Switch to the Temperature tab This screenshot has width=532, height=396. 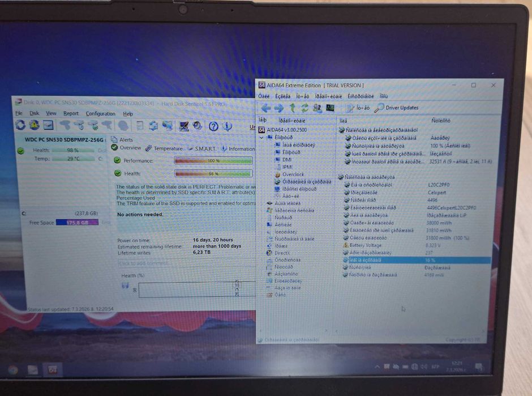(164, 148)
